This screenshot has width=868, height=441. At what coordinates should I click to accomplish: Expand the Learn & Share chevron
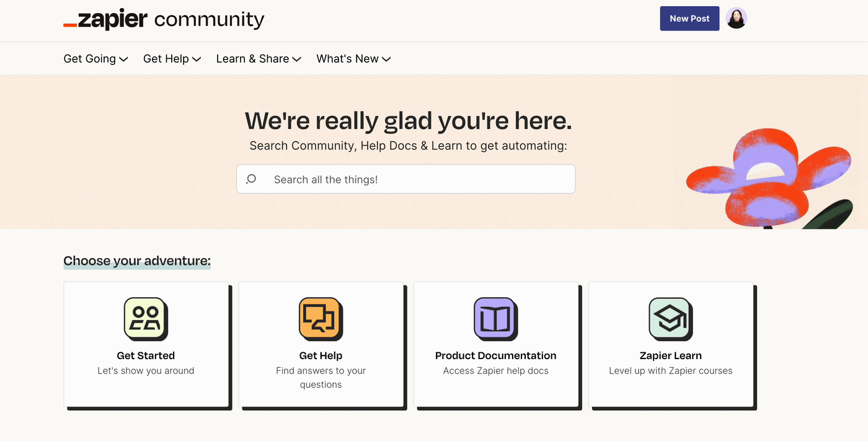point(297,59)
